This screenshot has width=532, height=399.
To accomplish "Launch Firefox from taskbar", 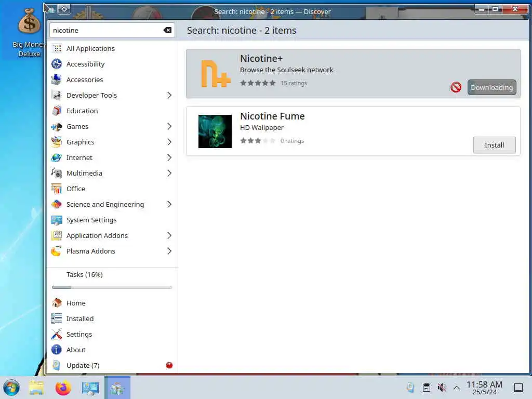I will pos(63,388).
